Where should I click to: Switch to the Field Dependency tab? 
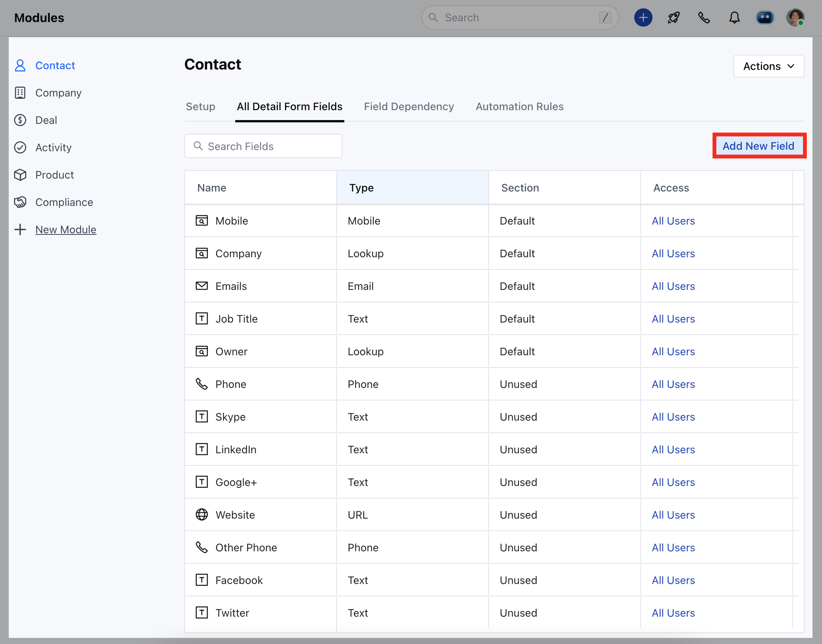coord(409,107)
